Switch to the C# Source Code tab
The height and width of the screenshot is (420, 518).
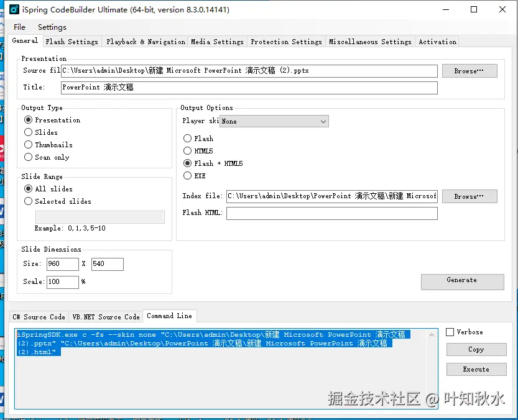click(x=39, y=317)
